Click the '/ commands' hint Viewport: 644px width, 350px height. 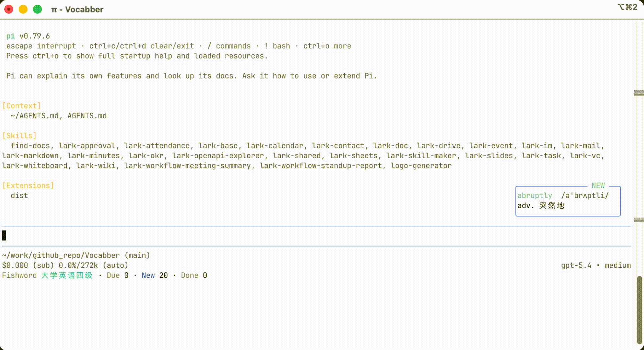coord(229,46)
